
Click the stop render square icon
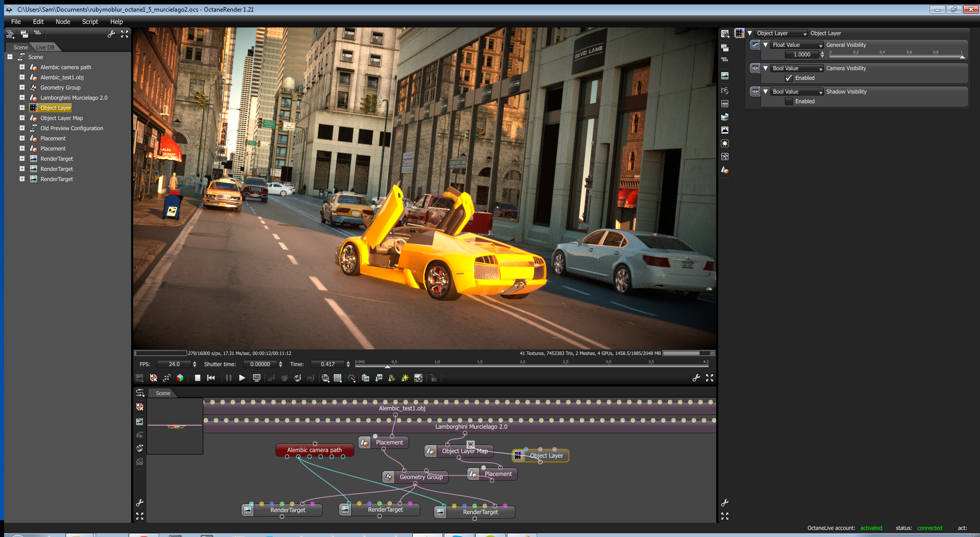pos(198,378)
